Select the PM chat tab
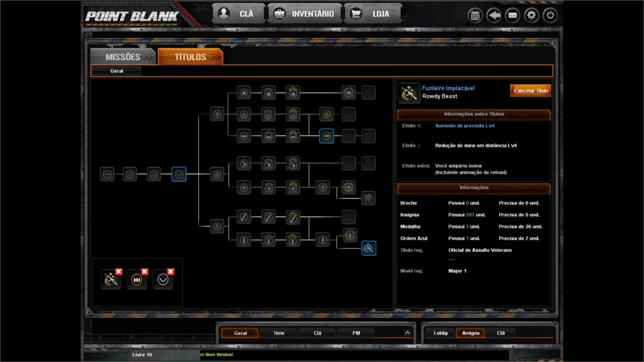 [x=356, y=333]
